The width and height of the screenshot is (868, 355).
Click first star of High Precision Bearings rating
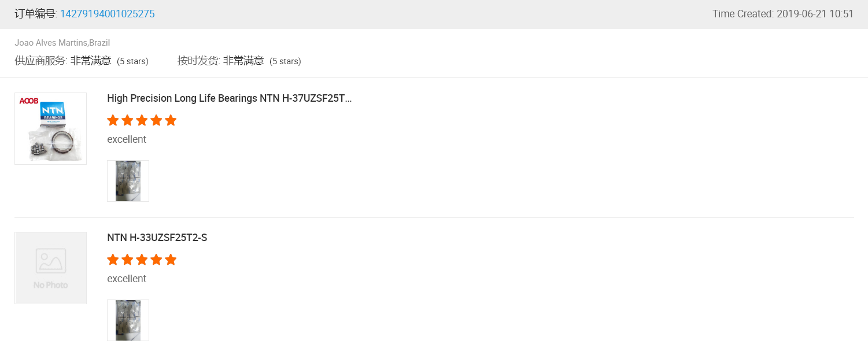coord(113,120)
